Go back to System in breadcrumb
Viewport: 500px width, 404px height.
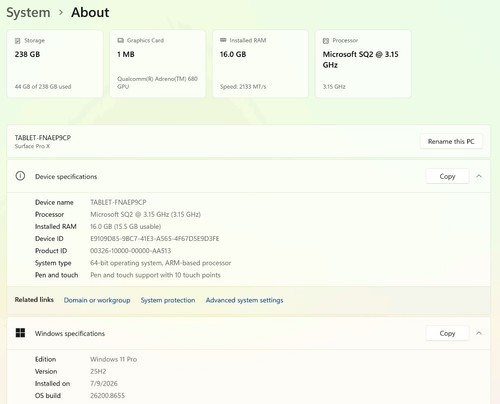[x=28, y=13]
